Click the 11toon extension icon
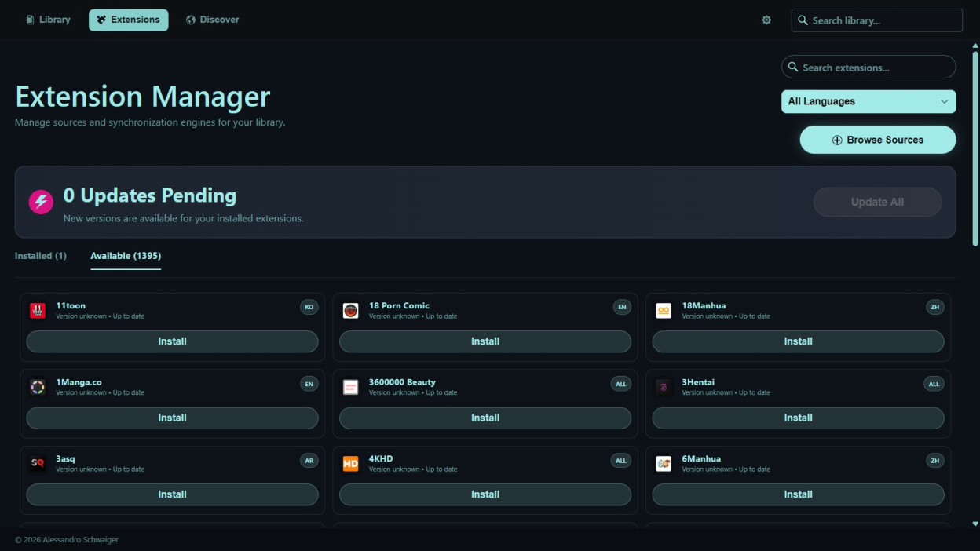Screen dimensions: 980x551 click(x=38, y=311)
